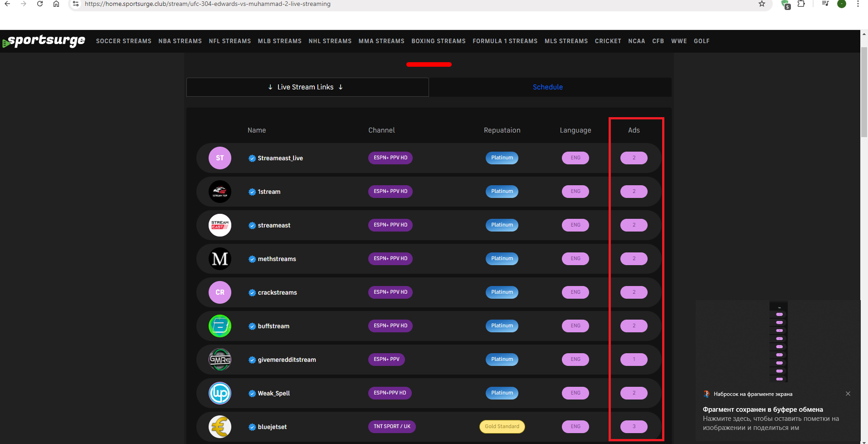The image size is (868, 444).
Task: Click the Weak_Spell WP logo icon
Action: click(x=220, y=393)
